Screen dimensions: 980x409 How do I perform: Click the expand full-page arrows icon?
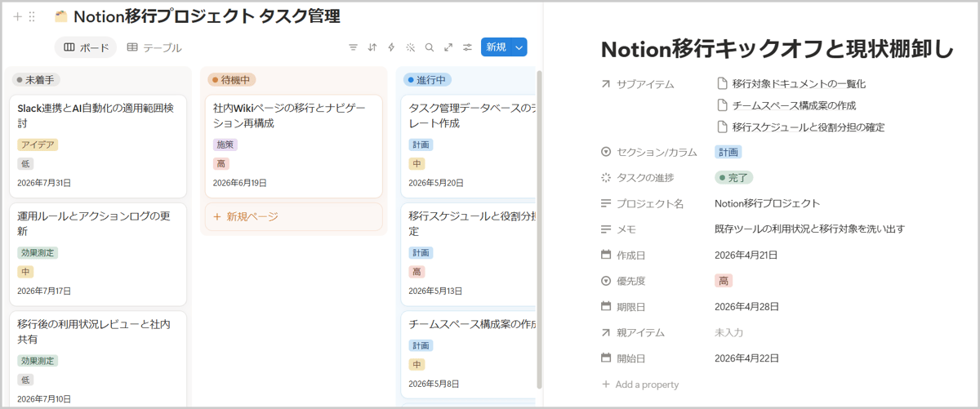point(448,47)
